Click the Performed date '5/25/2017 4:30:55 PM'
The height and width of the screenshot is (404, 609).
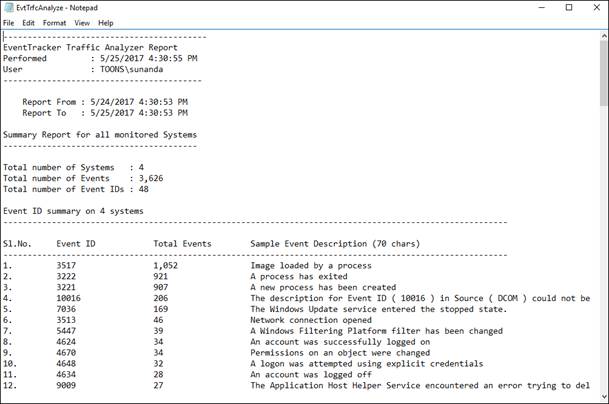click(148, 58)
